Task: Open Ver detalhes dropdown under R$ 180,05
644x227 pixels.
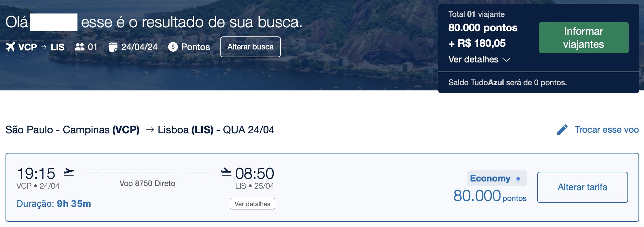Action: (479, 60)
